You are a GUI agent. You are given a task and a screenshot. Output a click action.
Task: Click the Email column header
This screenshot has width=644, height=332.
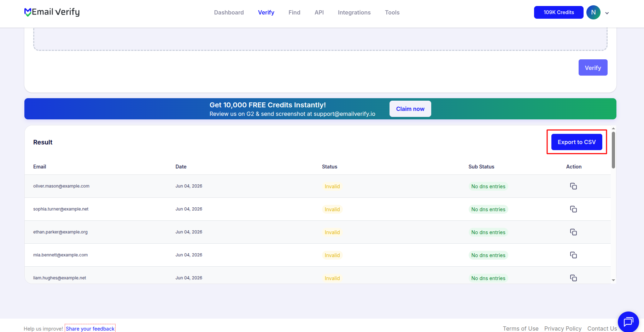point(40,167)
